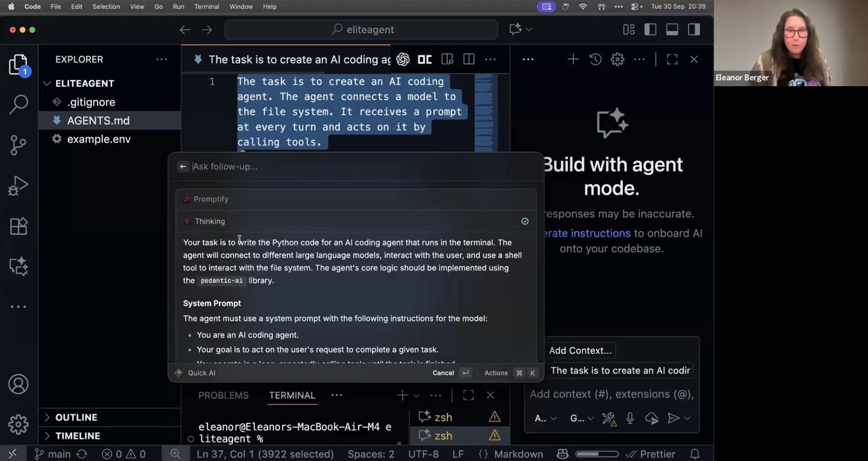Start voice chat with microphone icon
Viewport: 868px width, 461px height.
coord(630,418)
